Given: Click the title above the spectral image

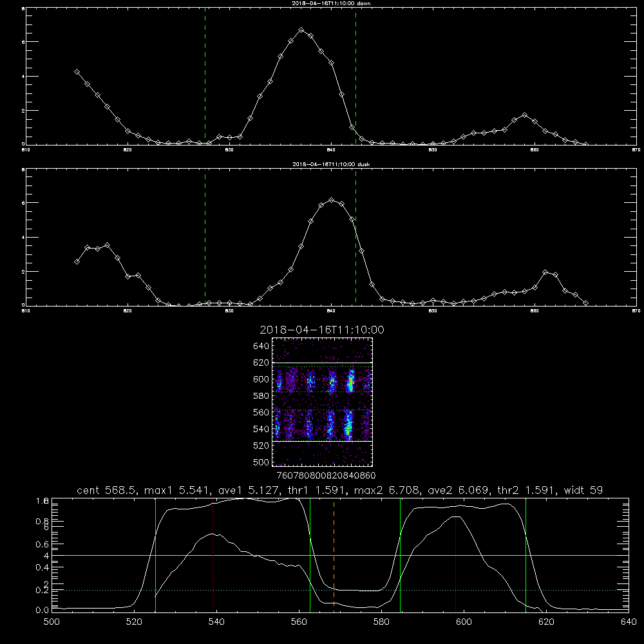Looking at the screenshot, I should pos(322,330).
